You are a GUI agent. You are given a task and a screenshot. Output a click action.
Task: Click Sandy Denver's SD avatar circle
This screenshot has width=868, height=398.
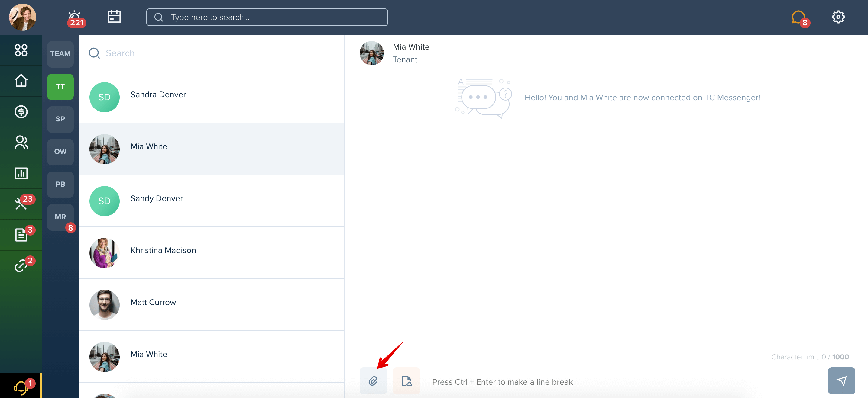click(105, 201)
